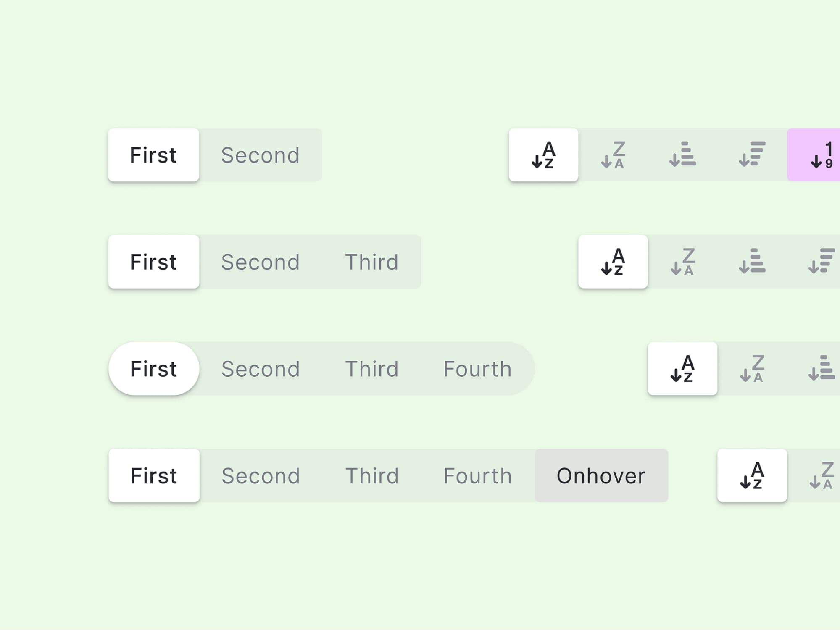Click the descending bars sort icon in the top toolbar

pyautogui.click(x=751, y=155)
